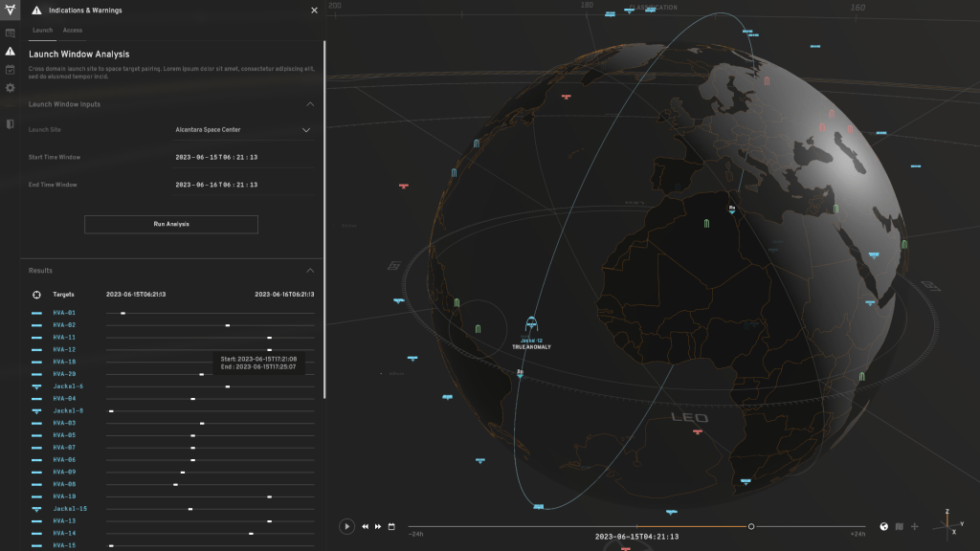Switch to globe view icon
This screenshot has width=980, height=551.
click(x=883, y=526)
